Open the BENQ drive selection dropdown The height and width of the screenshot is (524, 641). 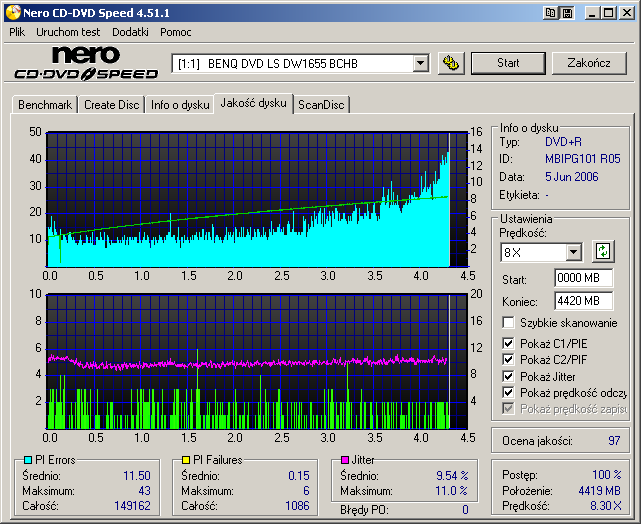click(420, 63)
